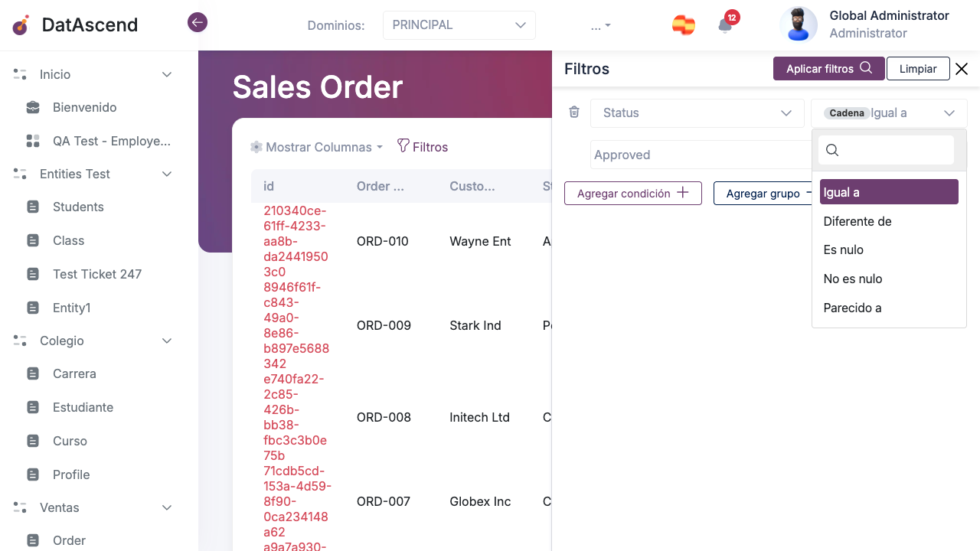The width and height of the screenshot is (980, 551).
Task: Open the ellipsis dropdown in header
Action: point(601,25)
